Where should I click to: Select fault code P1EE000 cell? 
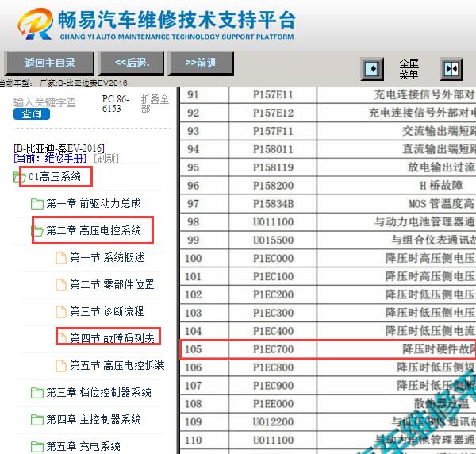(x=273, y=404)
